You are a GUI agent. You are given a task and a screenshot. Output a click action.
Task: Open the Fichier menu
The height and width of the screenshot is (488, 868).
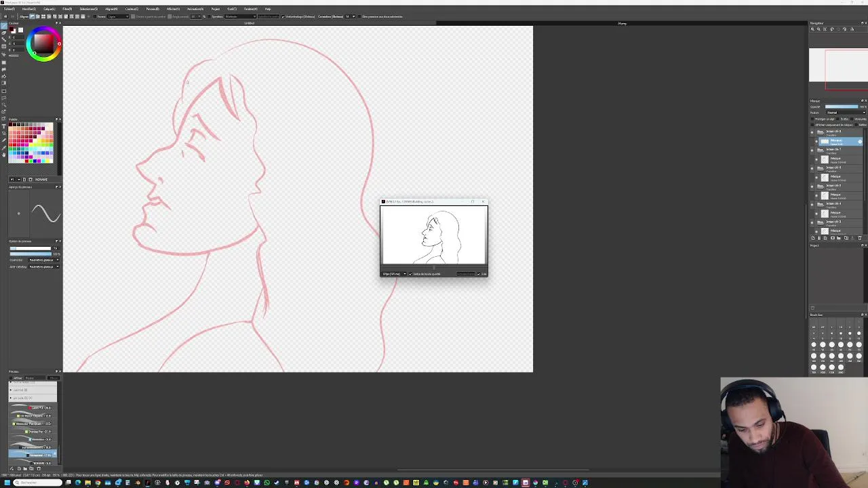click(x=9, y=9)
